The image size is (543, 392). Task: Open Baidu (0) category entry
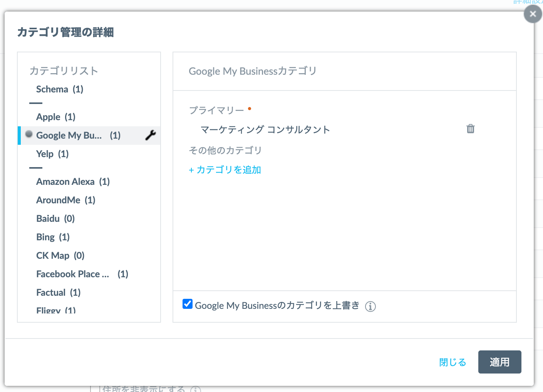click(55, 219)
